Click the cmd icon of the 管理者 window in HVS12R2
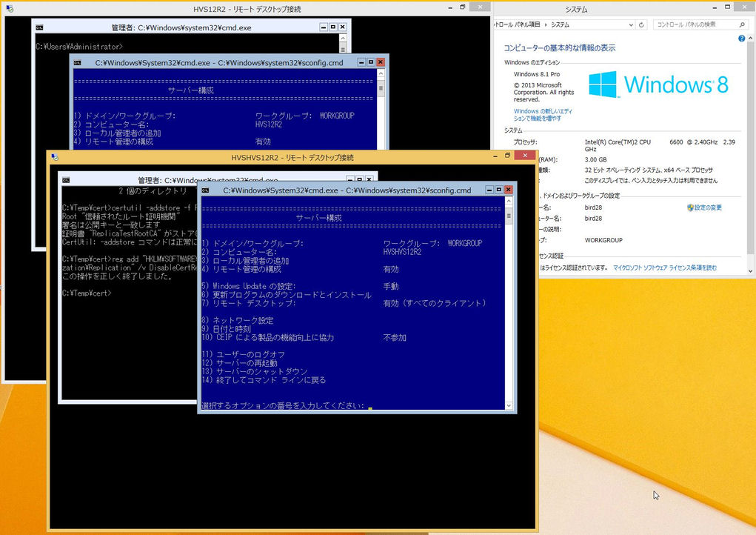 [39, 27]
